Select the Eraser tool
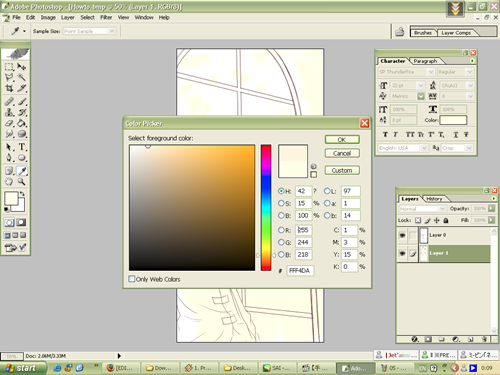This screenshot has width=500, height=375. (x=9, y=123)
